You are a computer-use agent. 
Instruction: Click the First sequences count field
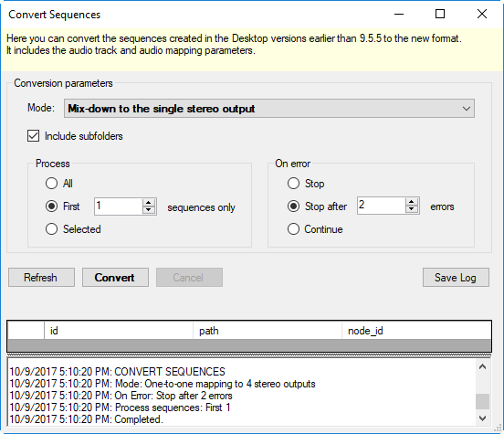(119, 206)
